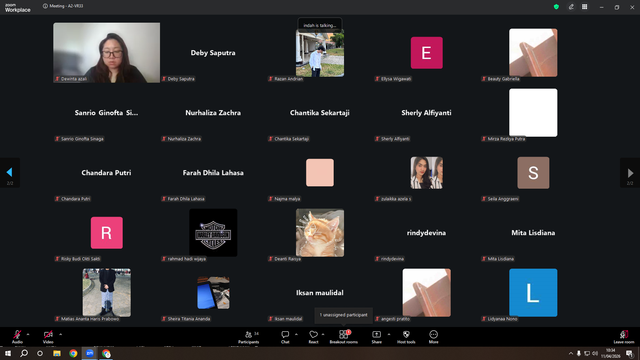Select the Deby Saputra tile
The height and width of the screenshot is (360, 640).
[x=213, y=53]
